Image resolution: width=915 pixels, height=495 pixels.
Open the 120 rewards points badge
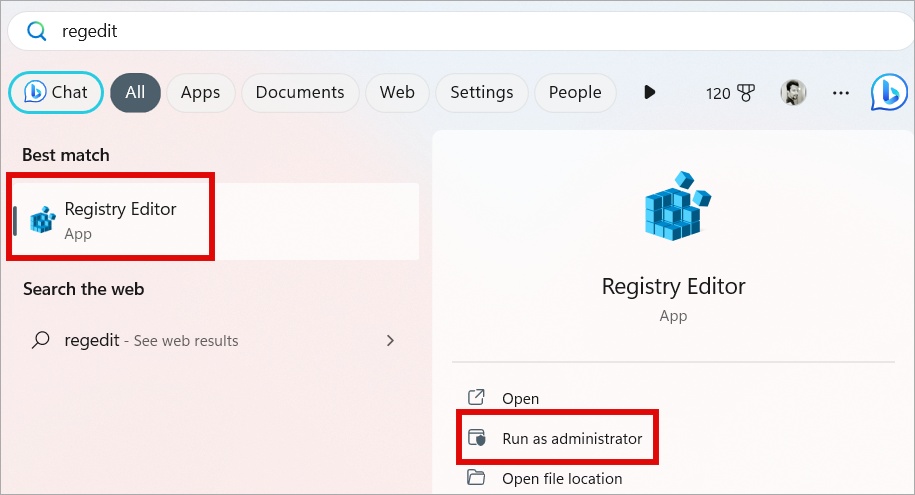[730, 93]
